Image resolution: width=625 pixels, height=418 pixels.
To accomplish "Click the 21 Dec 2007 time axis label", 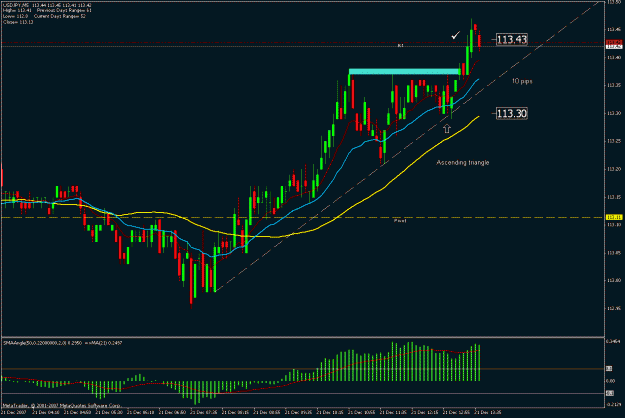I will tap(13, 412).
